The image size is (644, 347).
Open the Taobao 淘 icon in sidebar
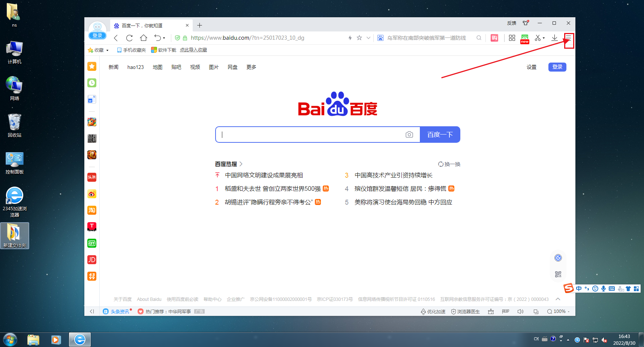[92, 210]
